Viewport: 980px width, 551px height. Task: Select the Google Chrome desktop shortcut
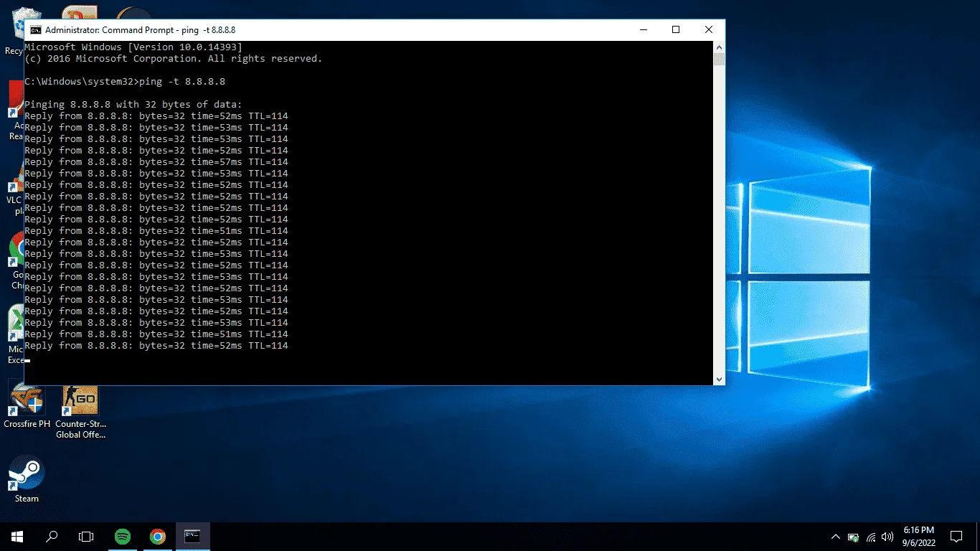(14, 260)
